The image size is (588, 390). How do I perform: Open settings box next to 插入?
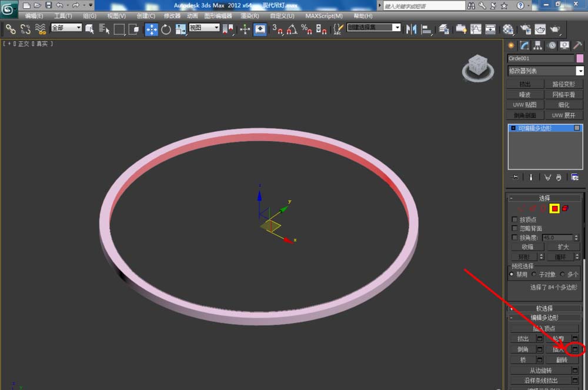[574, 349]
